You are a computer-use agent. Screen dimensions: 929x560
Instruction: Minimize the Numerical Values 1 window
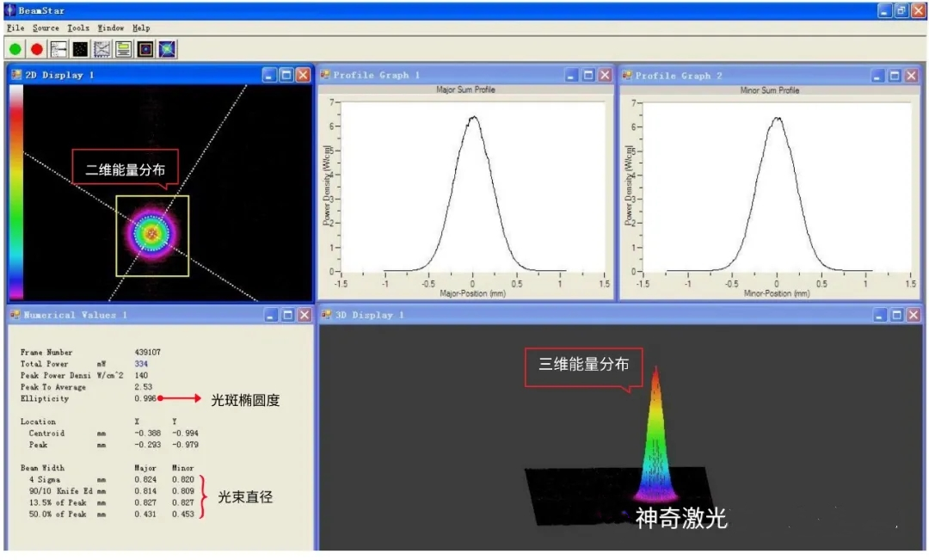pos(270,315)
